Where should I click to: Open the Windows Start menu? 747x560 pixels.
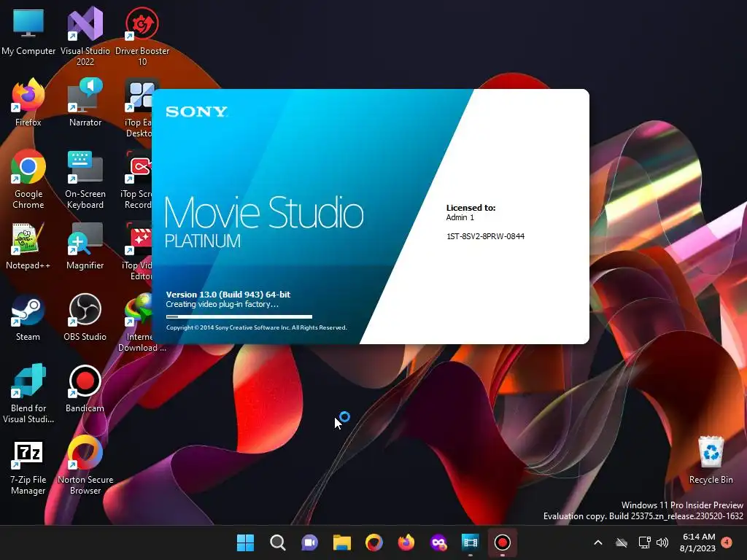[245, 542]
